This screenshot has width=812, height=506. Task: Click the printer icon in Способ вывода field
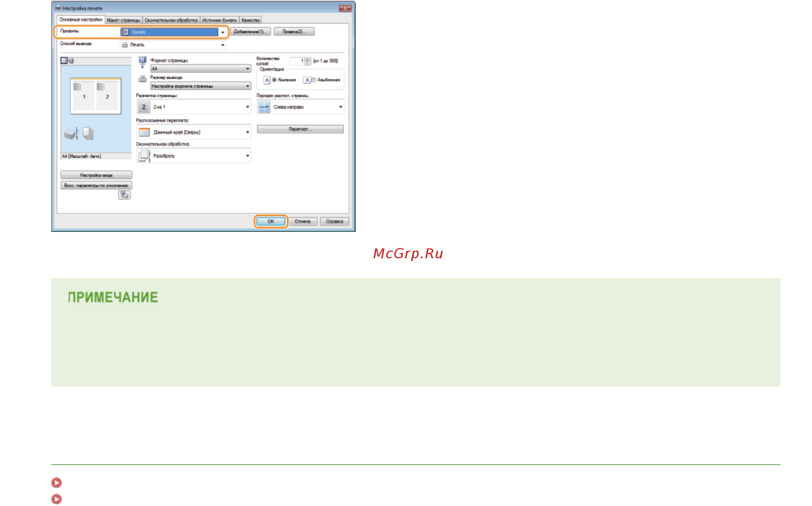click(x=125, y=45)
